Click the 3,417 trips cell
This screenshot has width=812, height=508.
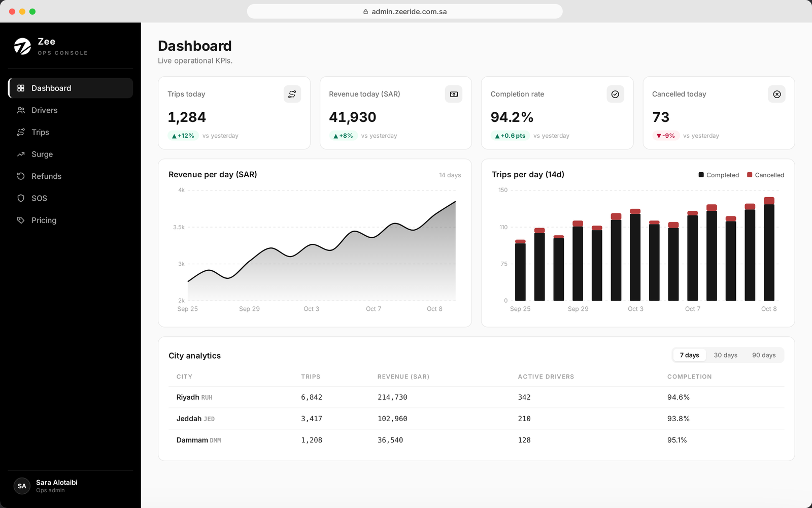coord(312,419)
